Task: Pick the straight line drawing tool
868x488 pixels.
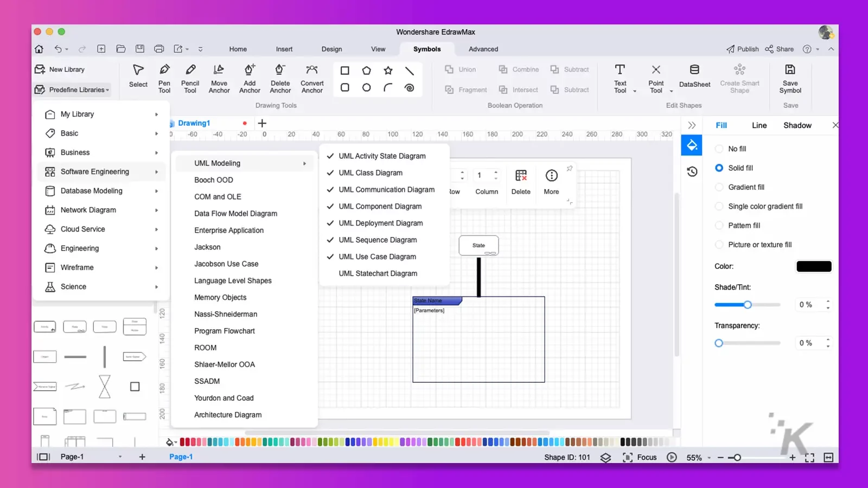Action: [x=410, y=70]
